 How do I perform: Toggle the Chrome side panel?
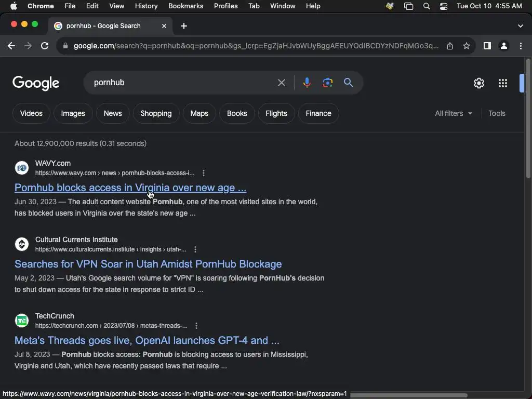[487, 46]
